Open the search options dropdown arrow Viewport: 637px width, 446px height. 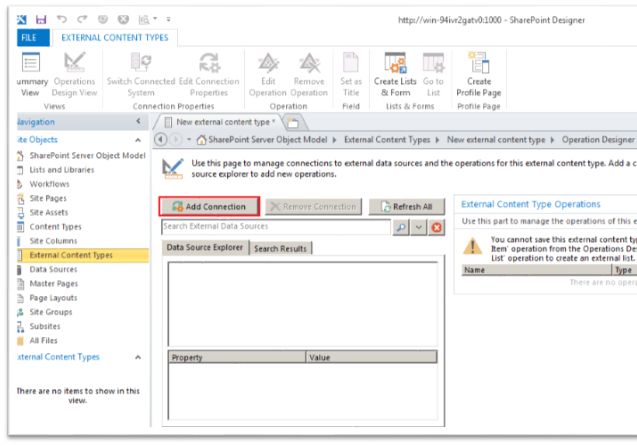418,227
